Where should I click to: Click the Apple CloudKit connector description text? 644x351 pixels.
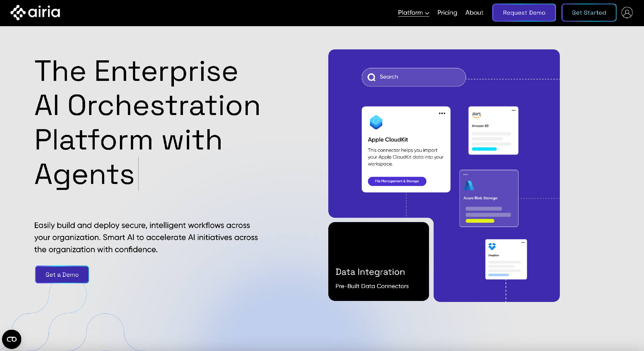[405, 157]
